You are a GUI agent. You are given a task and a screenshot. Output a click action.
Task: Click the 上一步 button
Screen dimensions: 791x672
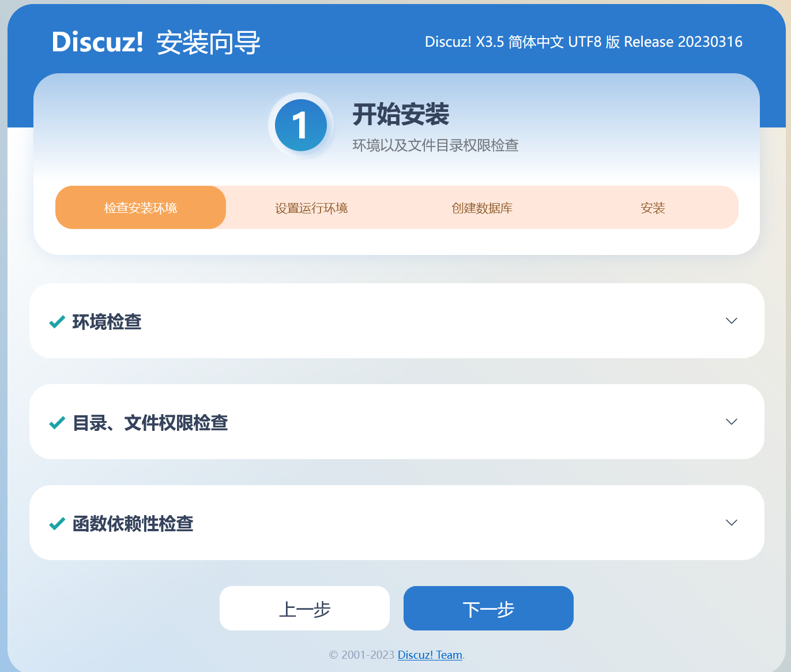tap(304, 608)
